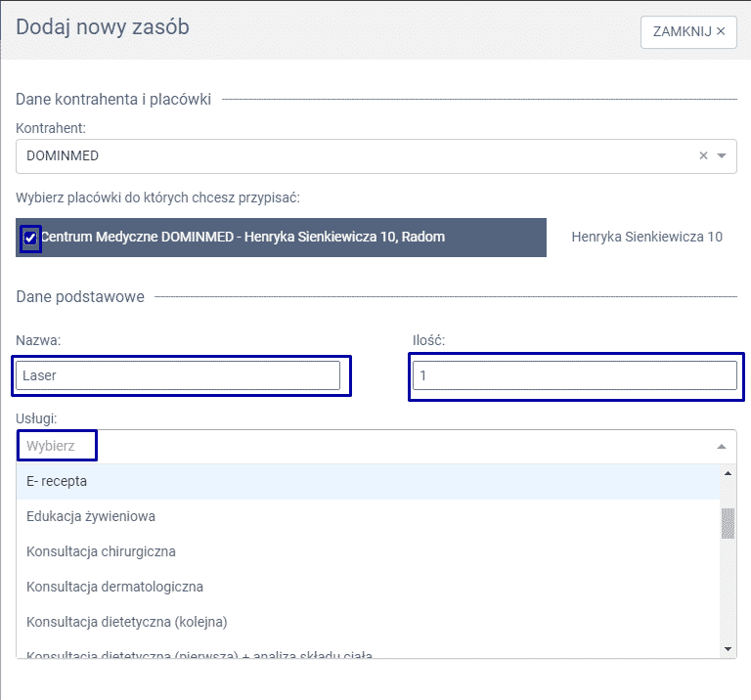Expand the Kontrahent dropdown arrow

pos(722,155)
